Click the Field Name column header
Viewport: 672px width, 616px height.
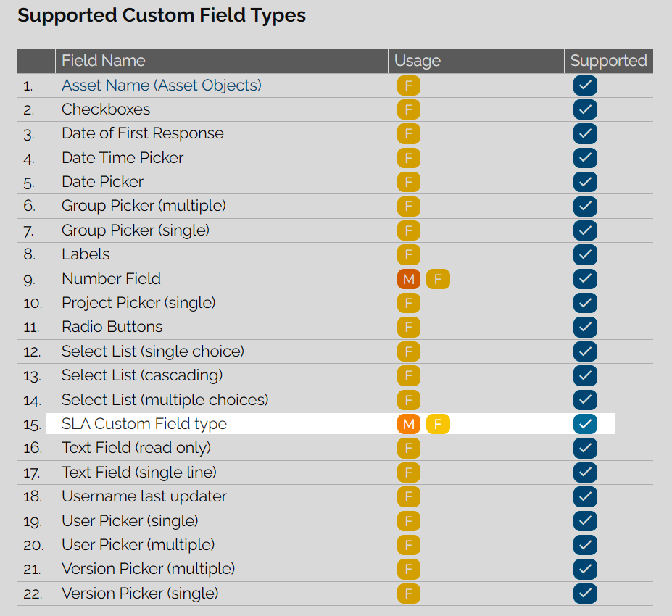click(x=103, y=61)
